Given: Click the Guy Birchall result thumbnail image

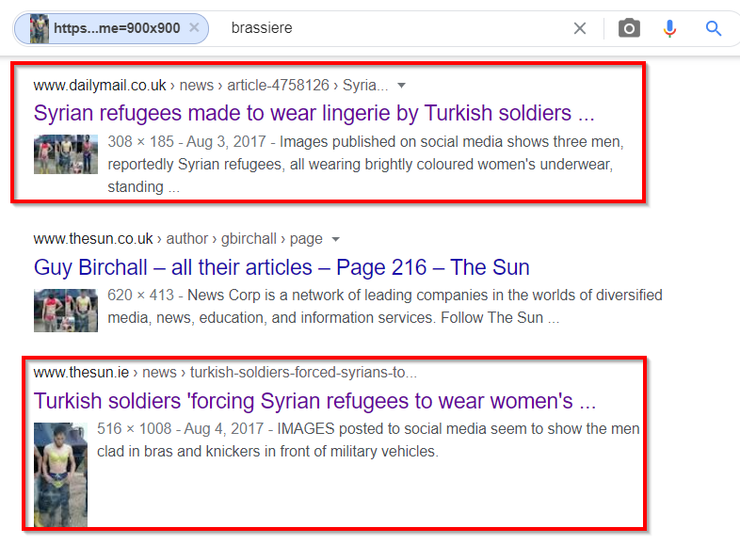Looking at the screenshot, I should [66, 311].
